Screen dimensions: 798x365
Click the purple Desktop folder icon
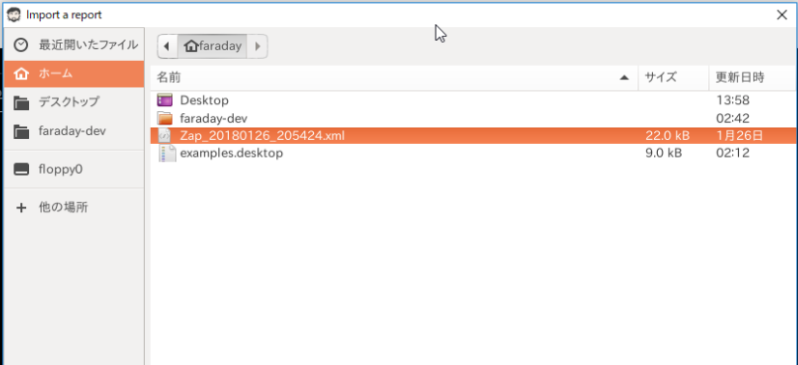tap(165, 100)
